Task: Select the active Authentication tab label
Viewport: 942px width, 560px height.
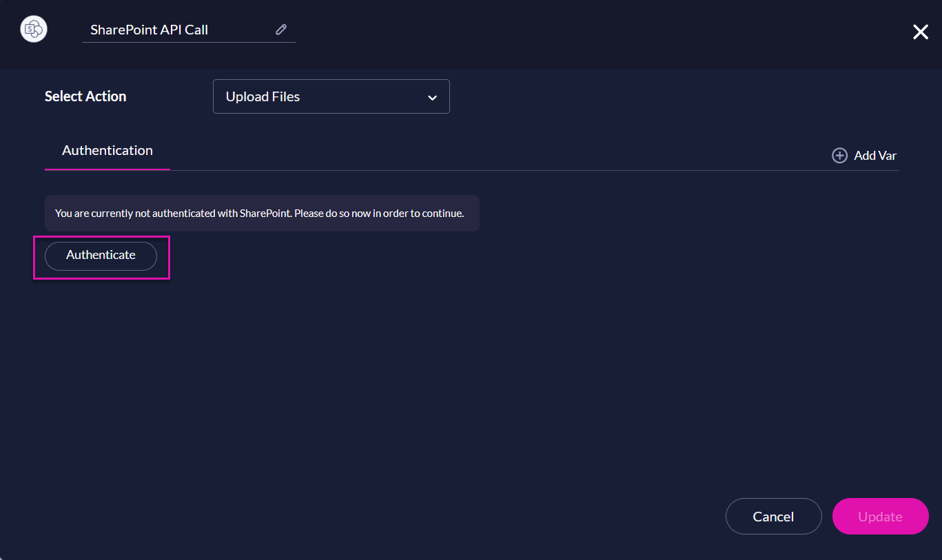Action: coord(107,150)
